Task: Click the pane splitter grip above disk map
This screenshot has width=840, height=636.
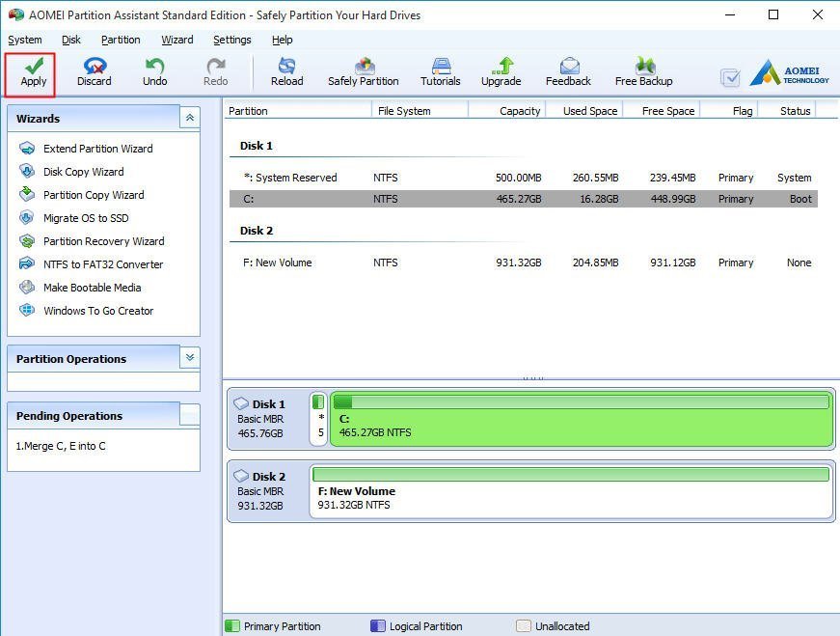Action: 532,378
